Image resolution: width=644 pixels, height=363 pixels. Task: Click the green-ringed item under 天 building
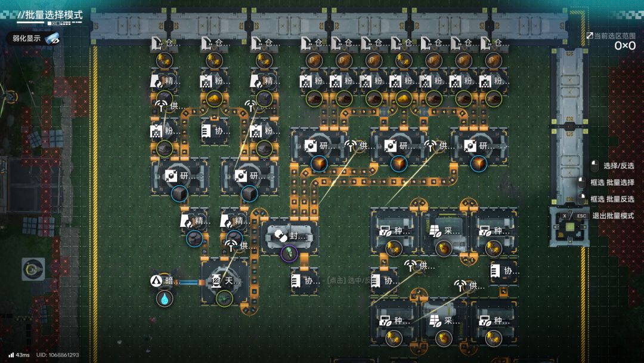coord(224,298)
